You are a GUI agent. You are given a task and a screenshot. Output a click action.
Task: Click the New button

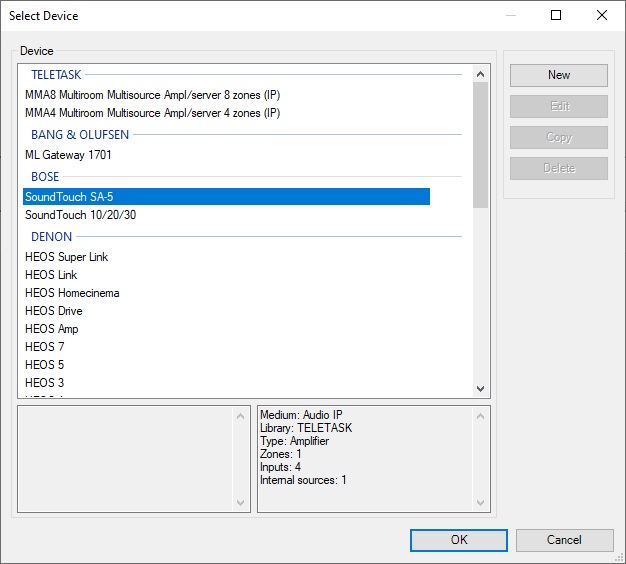click(558, 75)
